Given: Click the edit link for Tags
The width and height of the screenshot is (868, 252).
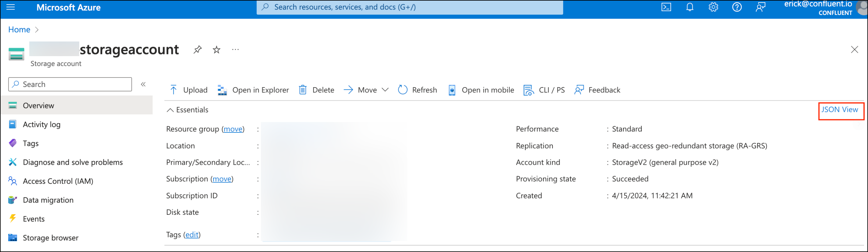Looking at the screenshot, I should point(192,235).
